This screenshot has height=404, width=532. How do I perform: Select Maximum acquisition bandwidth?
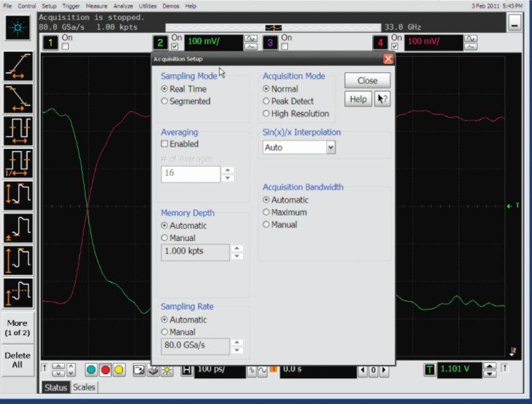point(266,213)
